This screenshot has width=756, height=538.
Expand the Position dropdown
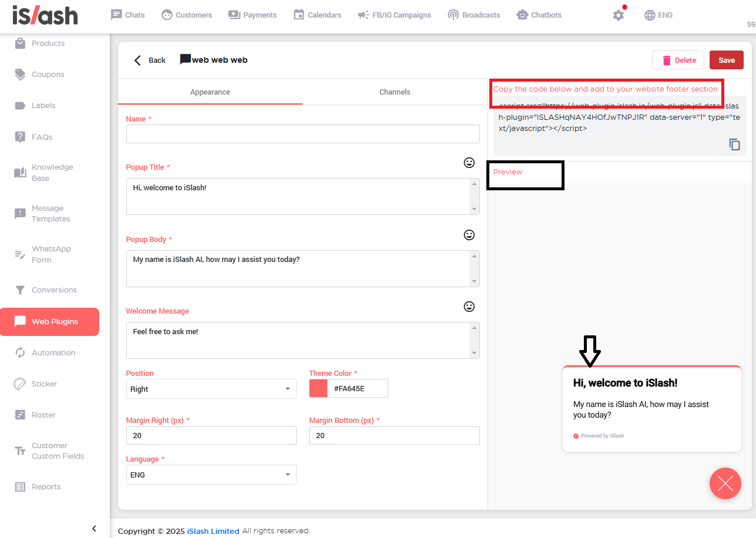211,389
